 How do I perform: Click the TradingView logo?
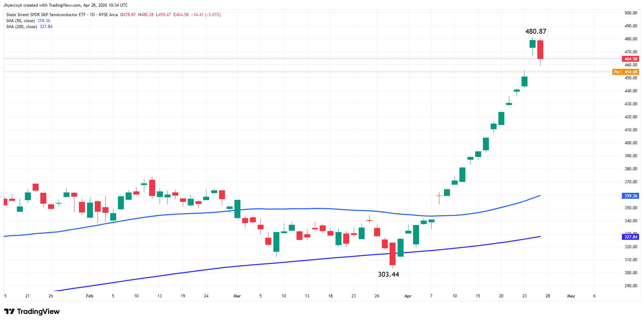(x=32, y=311)
